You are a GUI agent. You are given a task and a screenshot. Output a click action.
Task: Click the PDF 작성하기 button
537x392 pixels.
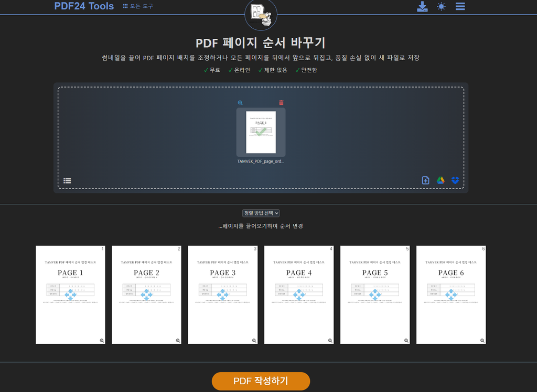coord(261,381)
